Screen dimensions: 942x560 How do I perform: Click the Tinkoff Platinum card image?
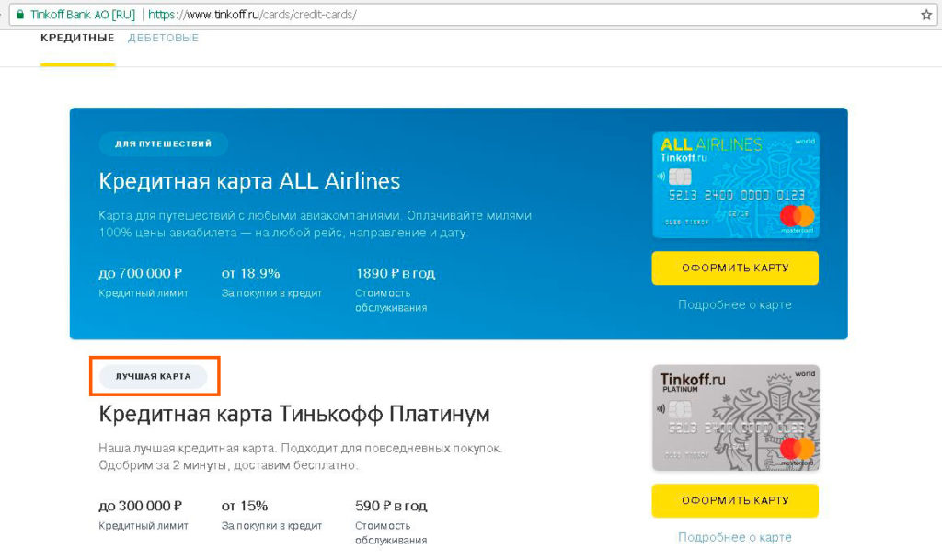(x=735, y=417)
